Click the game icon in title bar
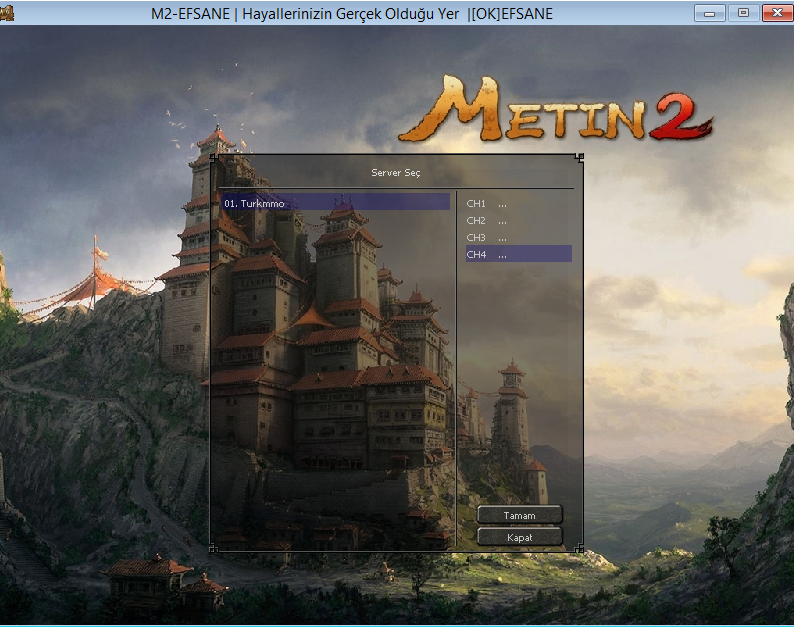794x627 pixels. pos(7,13)
